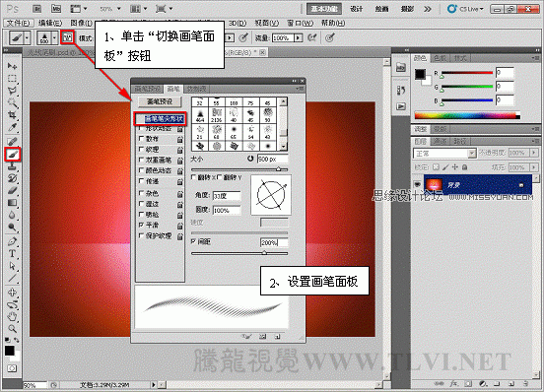Image resolution: width=544 pixels, height=392 pixels.
Task: Launch Bridge from the application bar
Action: pos(37,9)
